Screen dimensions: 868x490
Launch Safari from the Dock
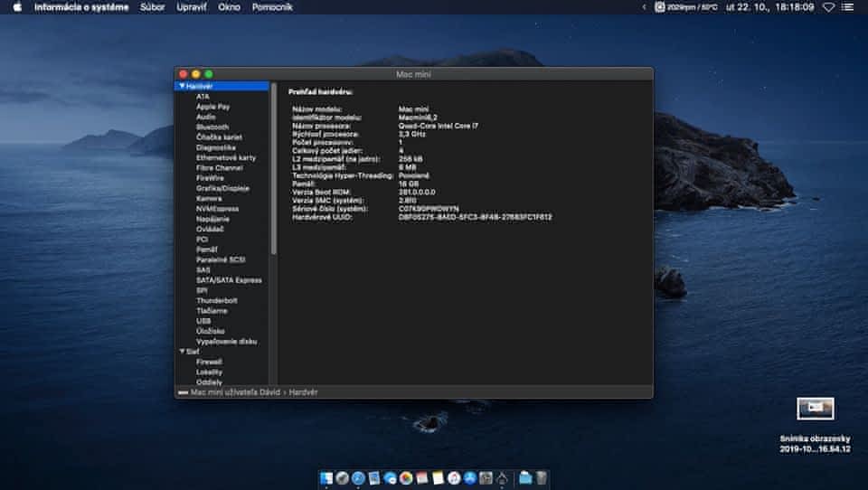358,477
